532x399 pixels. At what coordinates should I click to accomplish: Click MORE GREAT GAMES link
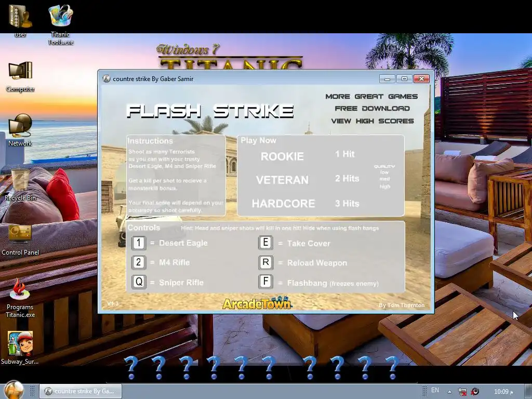coord(371,96)
